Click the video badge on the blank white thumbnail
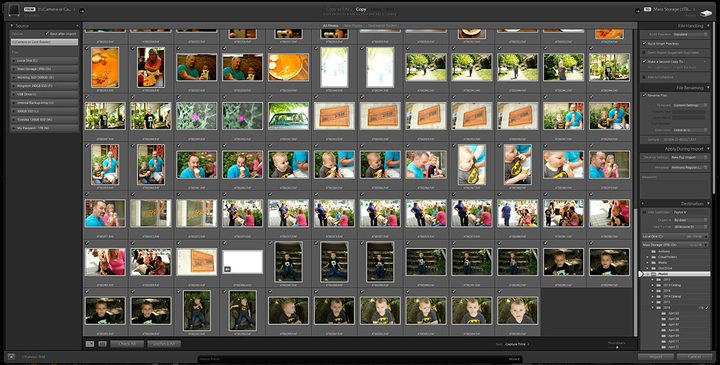The image size is (720, 365). point(227,269)
